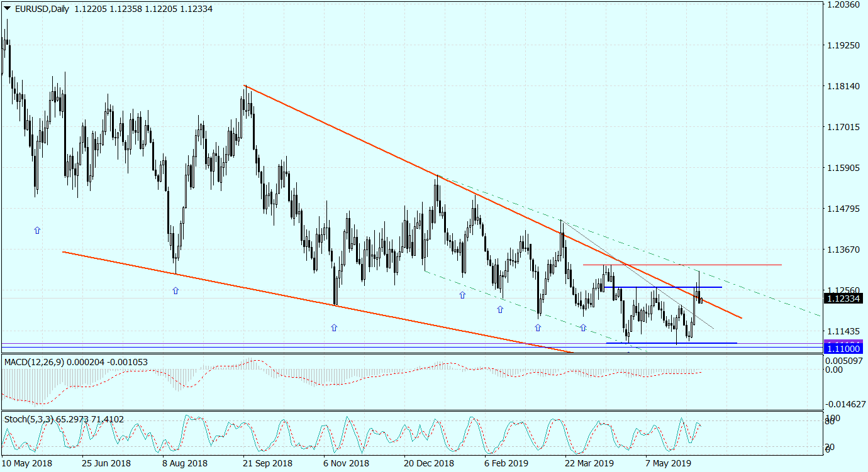Click the MACD scale value 0.005097
868x472 pixels.
tap(844, 361)
